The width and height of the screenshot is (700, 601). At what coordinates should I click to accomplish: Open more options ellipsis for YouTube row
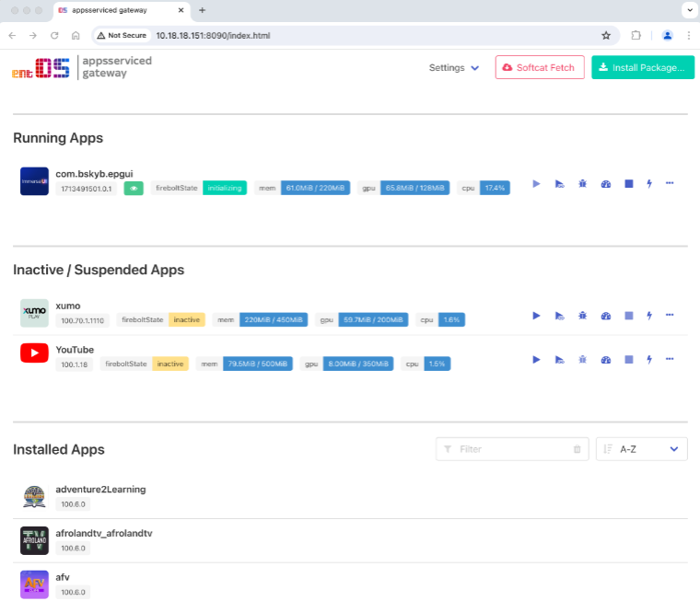tap(670, 359)
